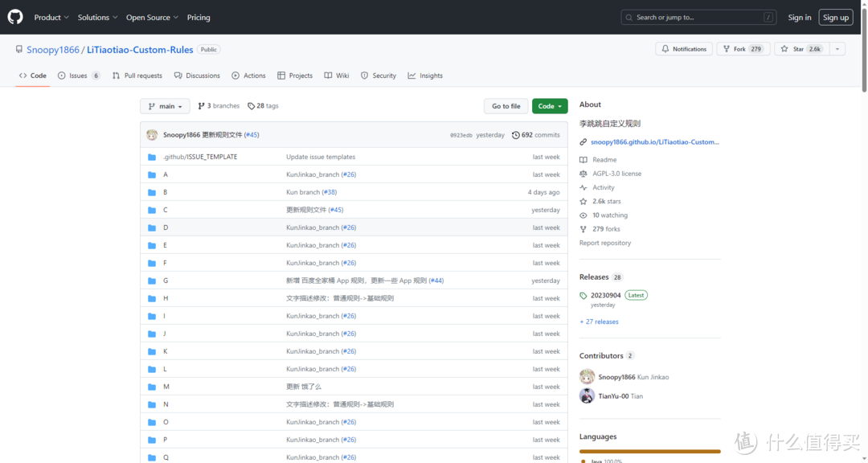Viewport: 868px width, 463px height.
Task: Click the Search or jump to field
Action: 698,17
